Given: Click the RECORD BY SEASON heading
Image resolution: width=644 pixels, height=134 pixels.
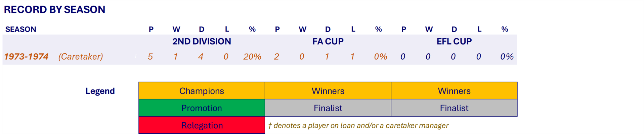Looking at the screenshot, I should pyautogui.click(x=54, y=10).
